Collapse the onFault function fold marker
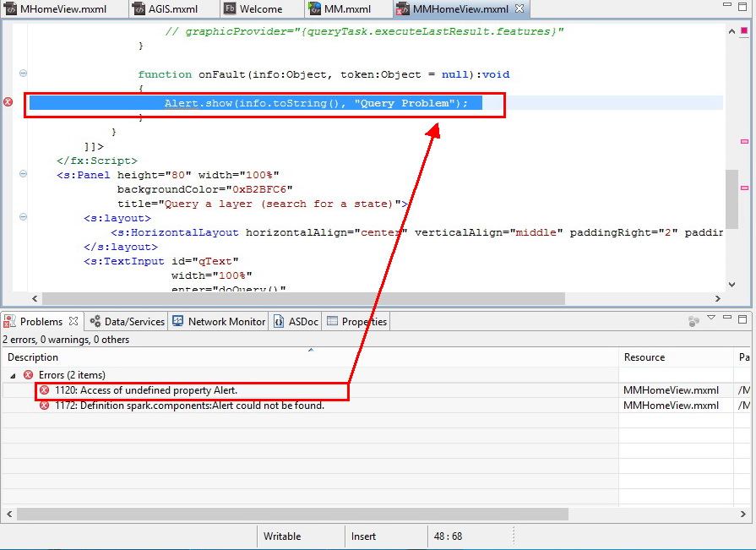Viewport: 756px width, 550px height. click(x=23, y=74)
